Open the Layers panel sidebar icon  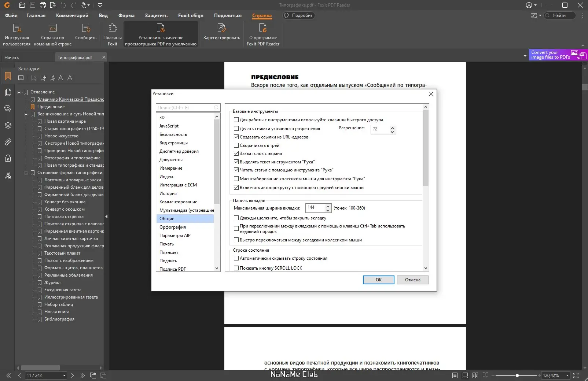[8, 125]
